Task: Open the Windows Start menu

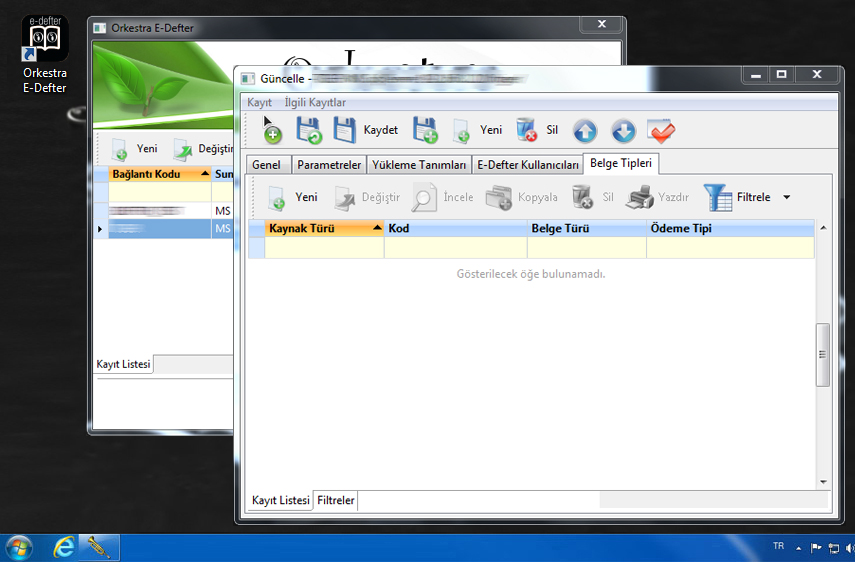Action: coord(19,547)
